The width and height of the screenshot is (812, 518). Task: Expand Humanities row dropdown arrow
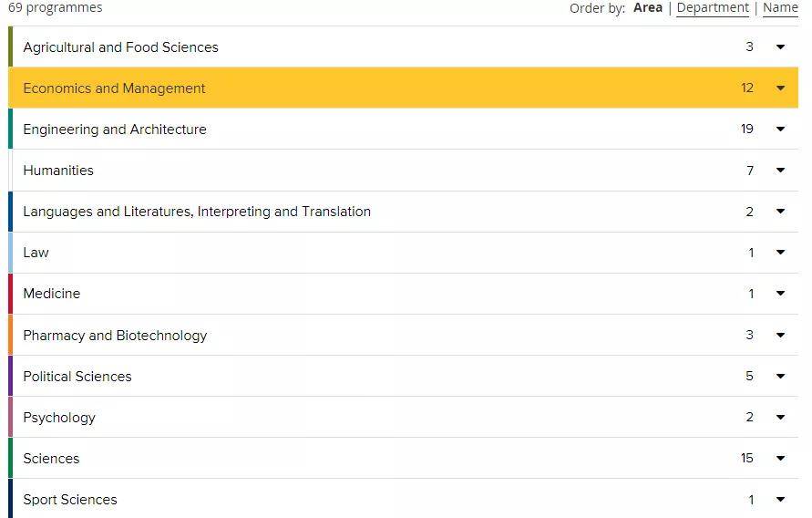click(x=780, y=170)
